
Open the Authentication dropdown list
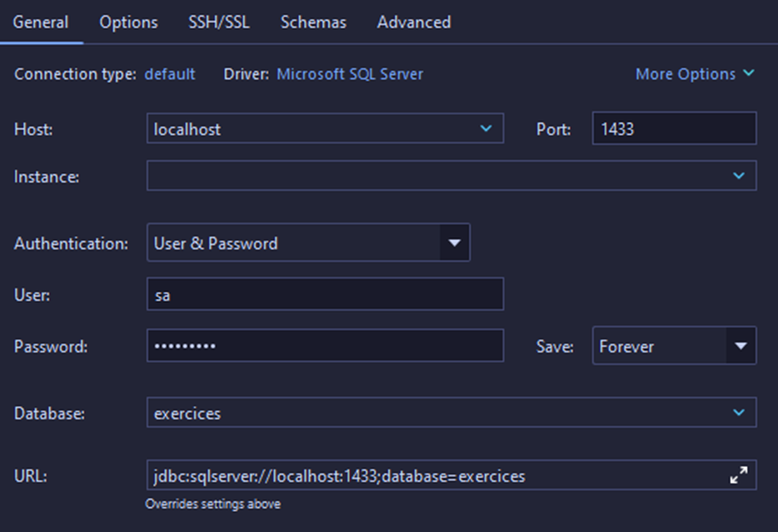coord(454,243)
